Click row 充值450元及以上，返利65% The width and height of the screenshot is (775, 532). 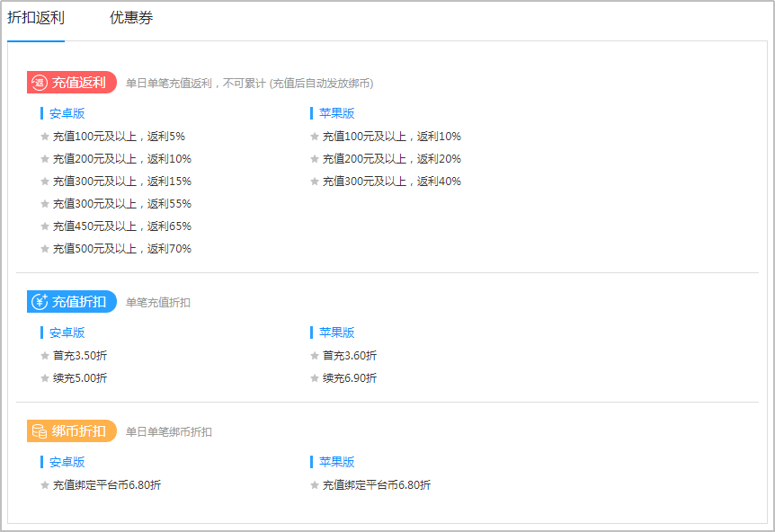tap(121, 226)
